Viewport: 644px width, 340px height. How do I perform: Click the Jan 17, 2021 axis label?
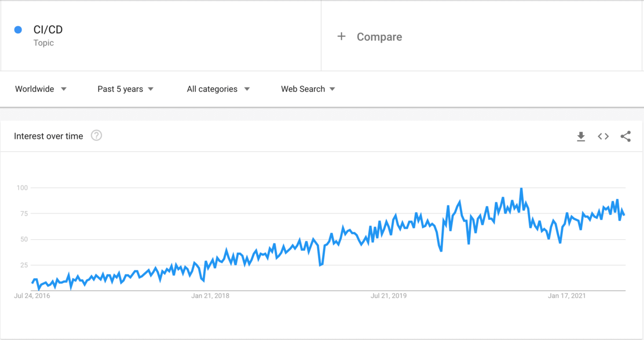[567, 295]
